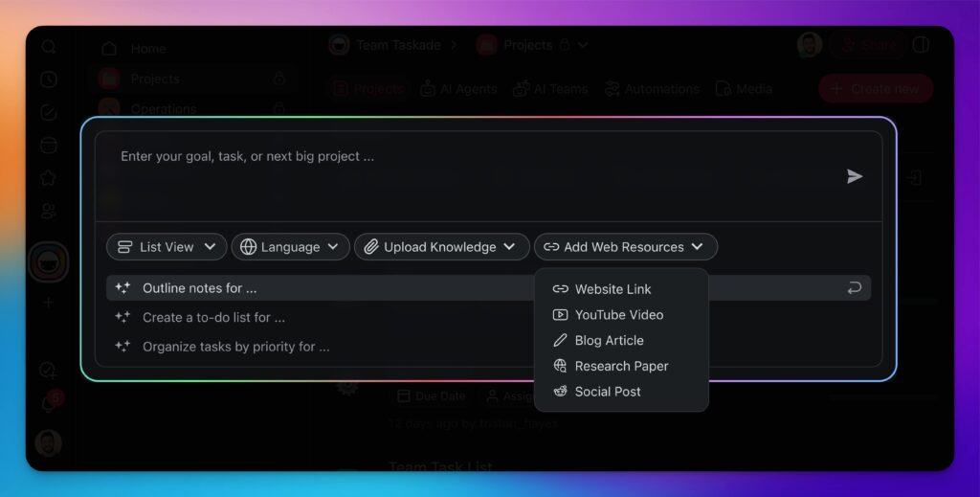Viewport: 980px width, 497px height.
Task: Open the Media tab
Action: [x=744, y=89]
